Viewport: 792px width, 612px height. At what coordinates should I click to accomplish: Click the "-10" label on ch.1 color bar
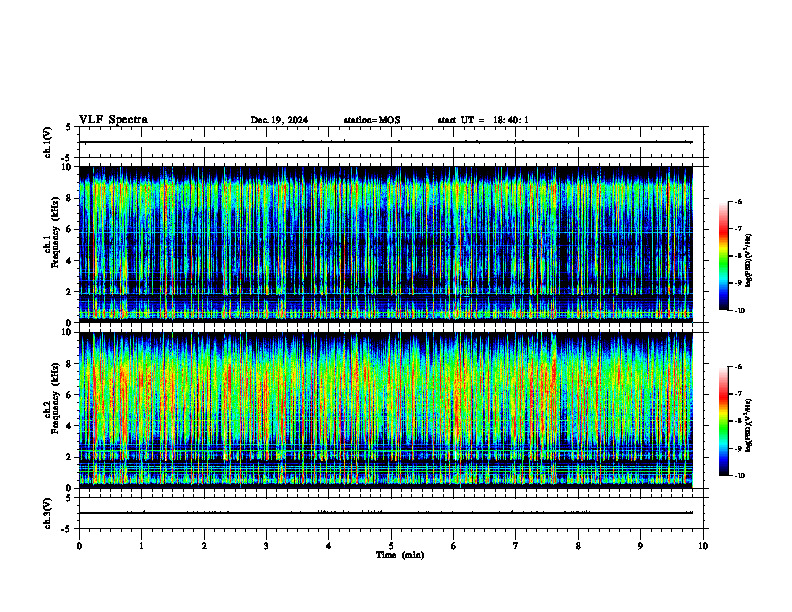click(739, 311)
